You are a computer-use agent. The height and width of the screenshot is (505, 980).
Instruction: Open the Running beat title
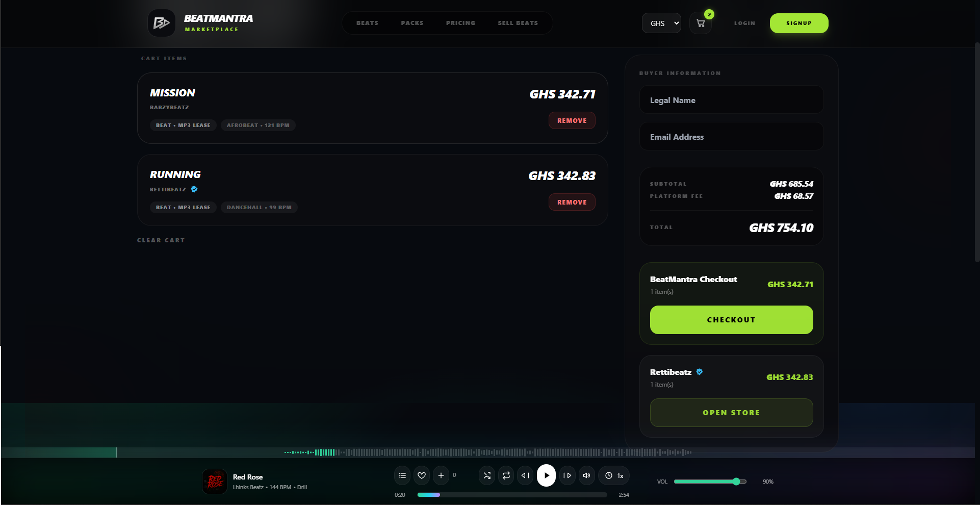coord(175,174)
